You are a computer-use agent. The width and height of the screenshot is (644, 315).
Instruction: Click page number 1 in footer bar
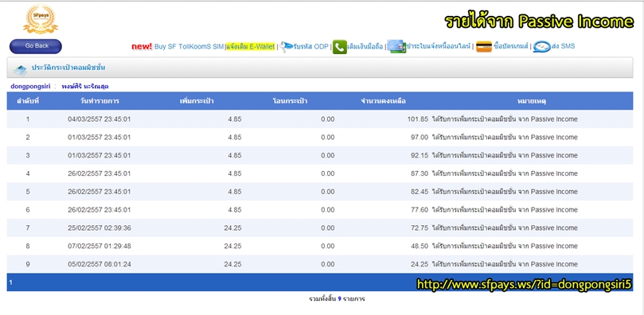pyautogui.click(x=10, y=282)
